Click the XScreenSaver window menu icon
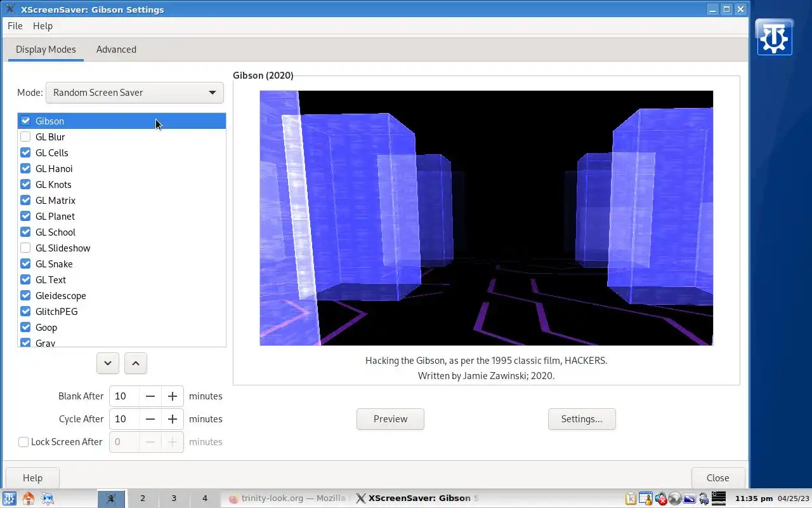The width and height of the screenshot is (812, 508). click(10, 9)
